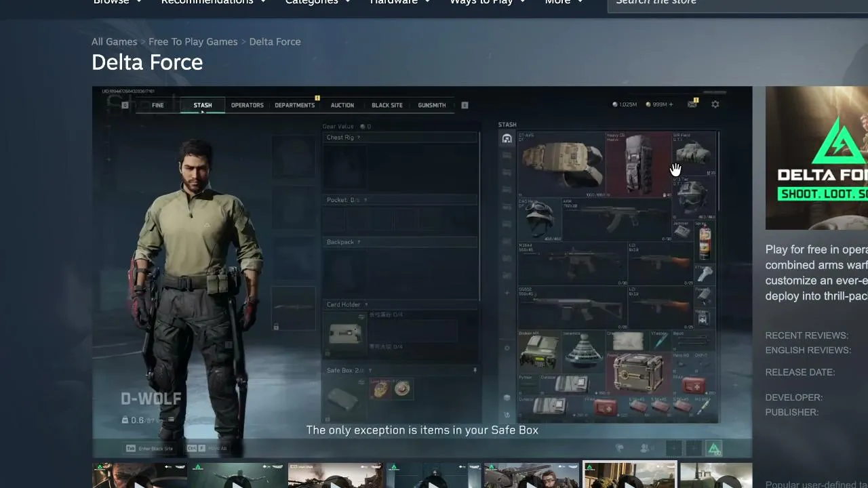Image resolution: width=868 pixels, height=488 pixels.
Task: Click the DEVELOPER label
Action: pyautogui.click(x=794, y=397)
